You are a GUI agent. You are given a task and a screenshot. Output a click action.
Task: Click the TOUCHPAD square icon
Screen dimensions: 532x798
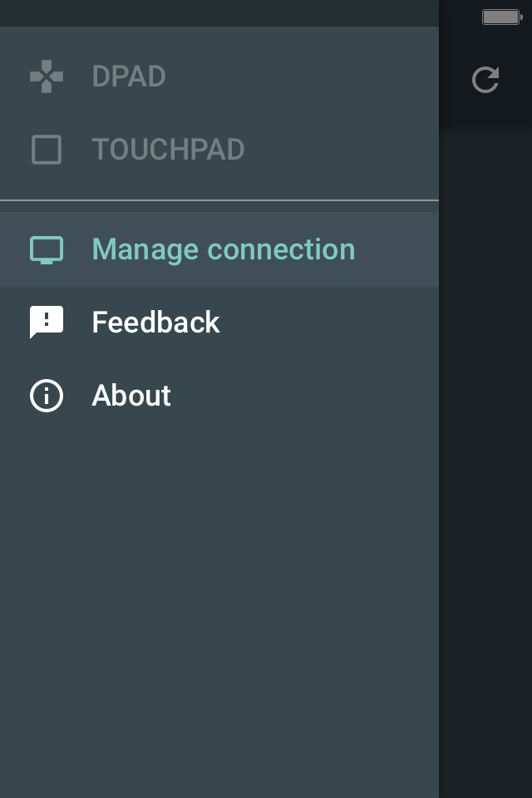pos(47,149)
